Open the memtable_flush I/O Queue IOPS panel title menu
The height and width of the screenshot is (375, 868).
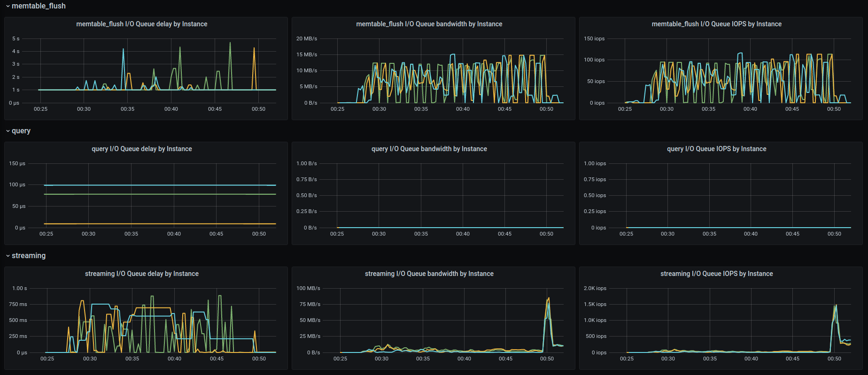pos(717,24)
